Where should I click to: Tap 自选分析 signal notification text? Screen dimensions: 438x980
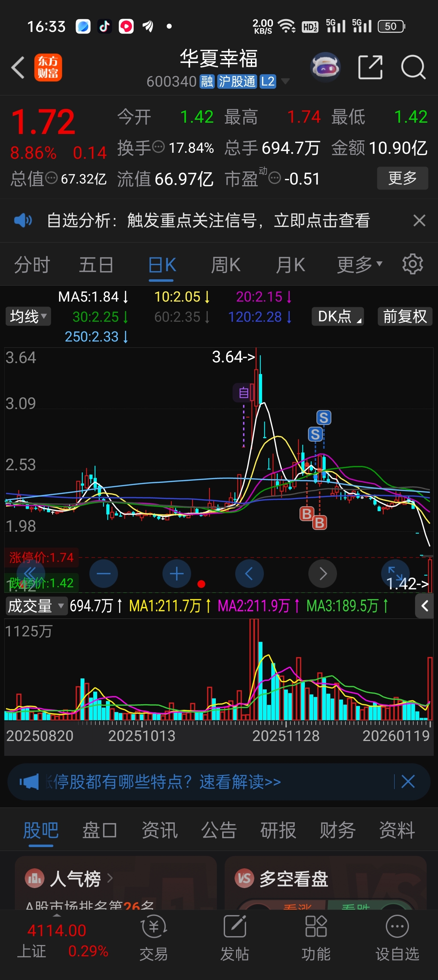(x=208, y=220)
